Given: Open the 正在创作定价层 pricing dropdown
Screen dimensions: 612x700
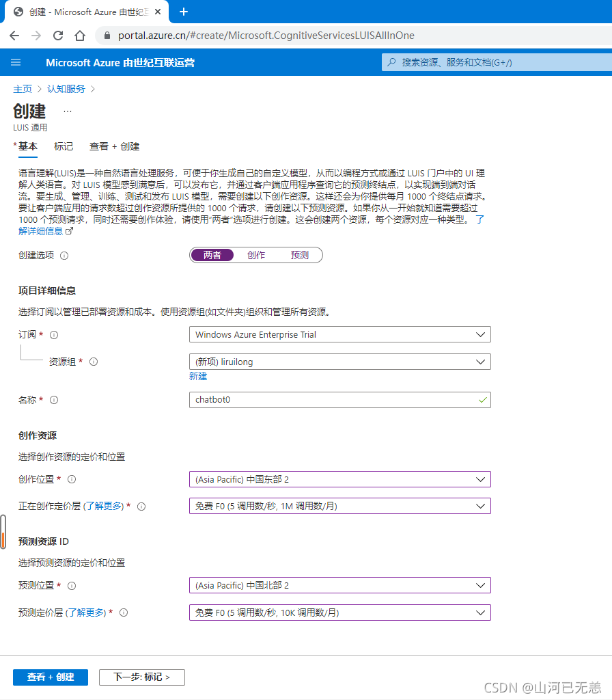Looking at the screenshot, I should (340, 507).
